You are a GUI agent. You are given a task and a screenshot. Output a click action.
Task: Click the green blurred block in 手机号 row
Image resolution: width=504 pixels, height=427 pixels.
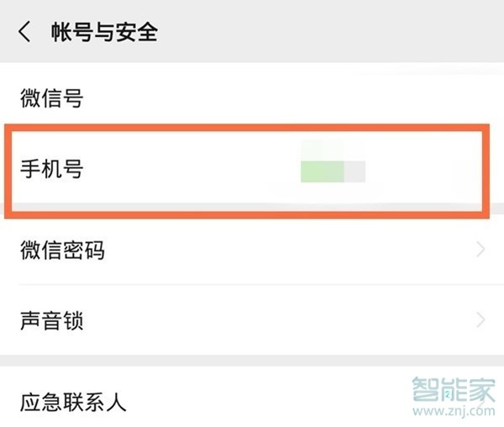click(x=323, y=169)
